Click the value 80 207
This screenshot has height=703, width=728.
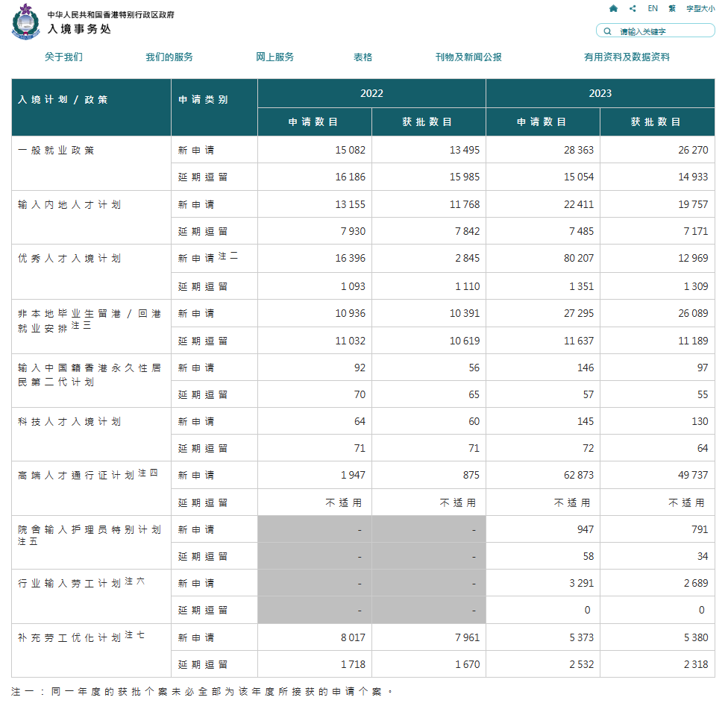coord(579,259)
